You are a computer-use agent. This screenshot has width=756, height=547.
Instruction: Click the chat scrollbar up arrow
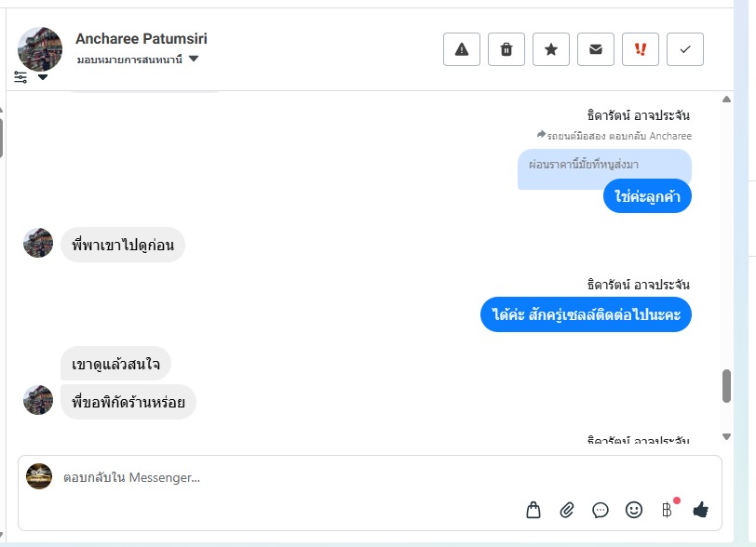[x=726, y=100]
